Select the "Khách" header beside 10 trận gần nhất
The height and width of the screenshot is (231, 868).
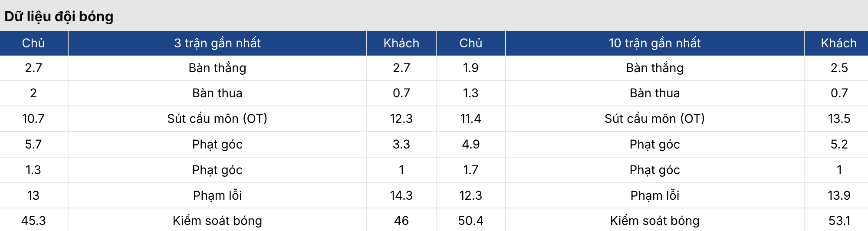838,43
